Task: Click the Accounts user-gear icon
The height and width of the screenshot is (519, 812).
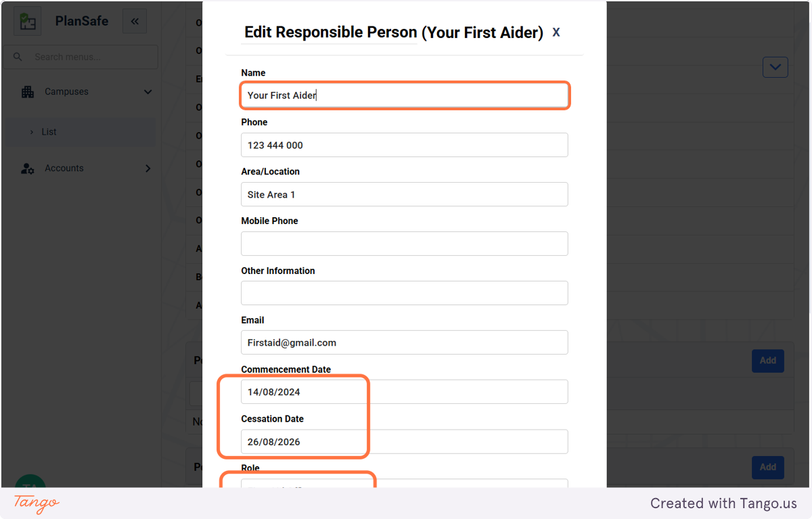Action: pos(28,168)
